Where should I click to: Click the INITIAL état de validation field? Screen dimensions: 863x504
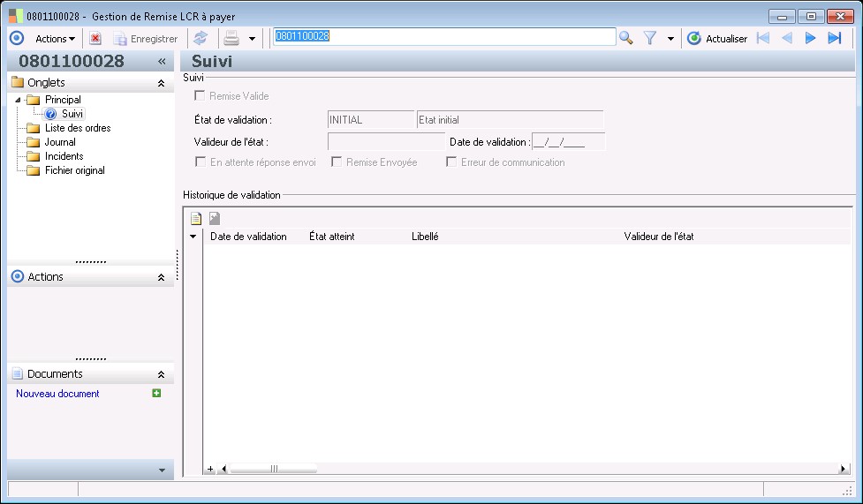click(370, 119)
